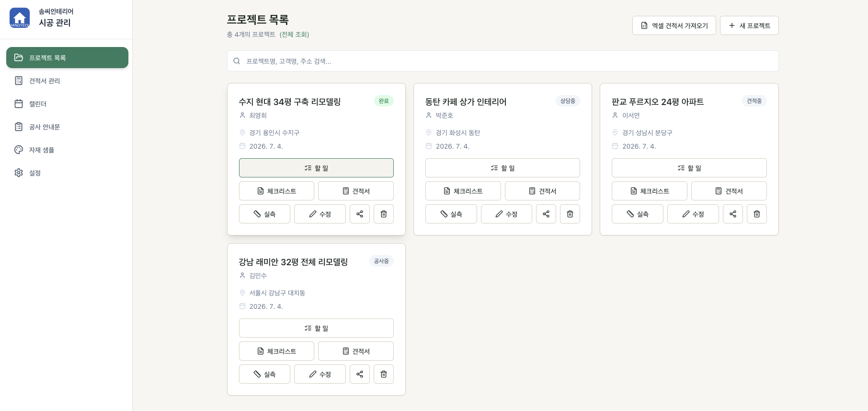Screen dimensions: 868x411
Task: Click customer name 박준호
Action: (x=445, y=116)
